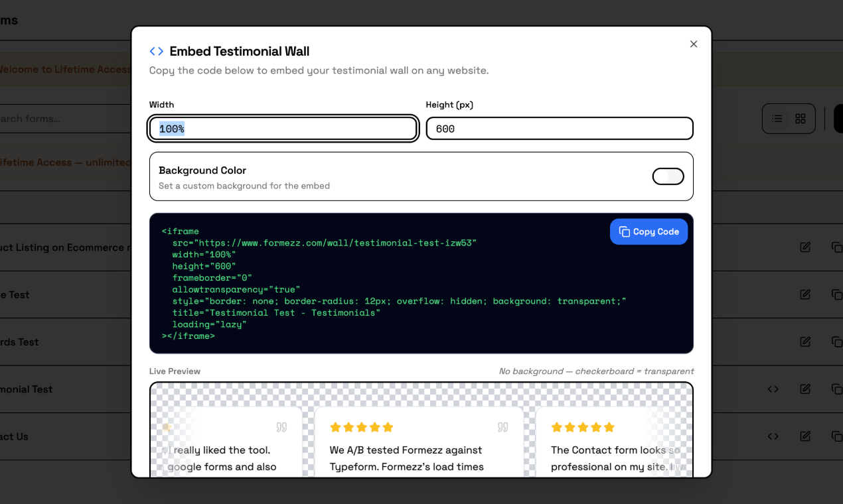Image resolution: width=843 pixels, height=504 pixels.
Task: Close the Embed Testimonial Wall dialog
Action: [694, 44]
